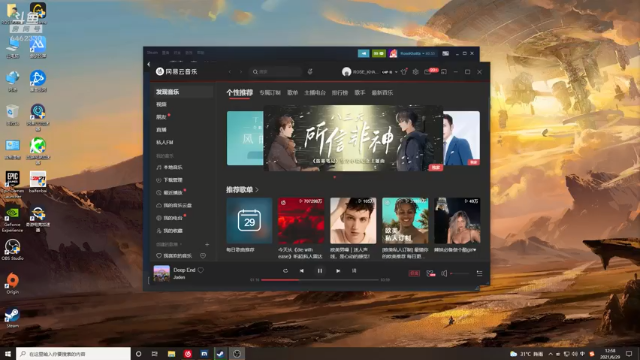Adjust the volume slider
The width and height of the screenshot is (640, 360).
click(460, 273)
